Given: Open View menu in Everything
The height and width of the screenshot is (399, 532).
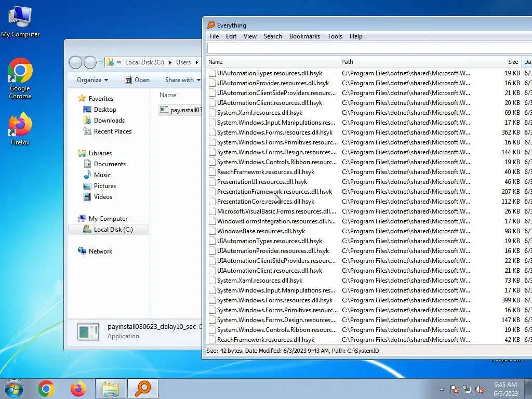Looking at the screenshot, I should (x=250, y=36).
